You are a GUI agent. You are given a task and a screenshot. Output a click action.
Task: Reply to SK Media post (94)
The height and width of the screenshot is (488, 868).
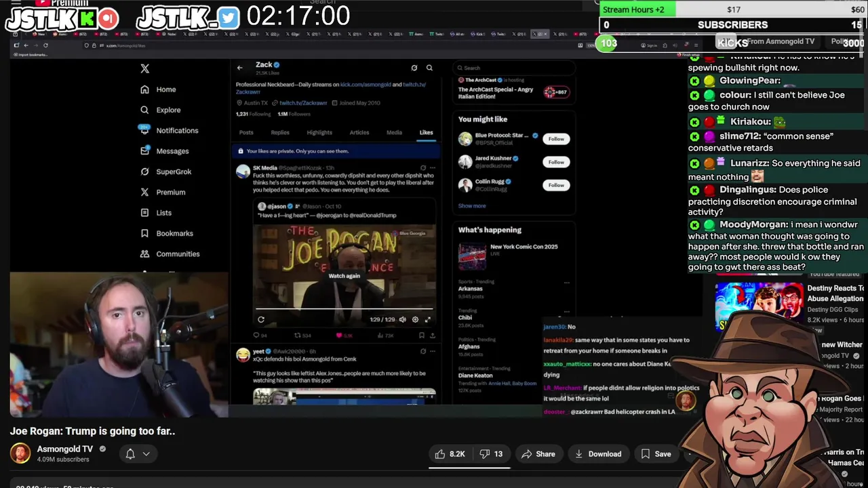coord(260,335)
